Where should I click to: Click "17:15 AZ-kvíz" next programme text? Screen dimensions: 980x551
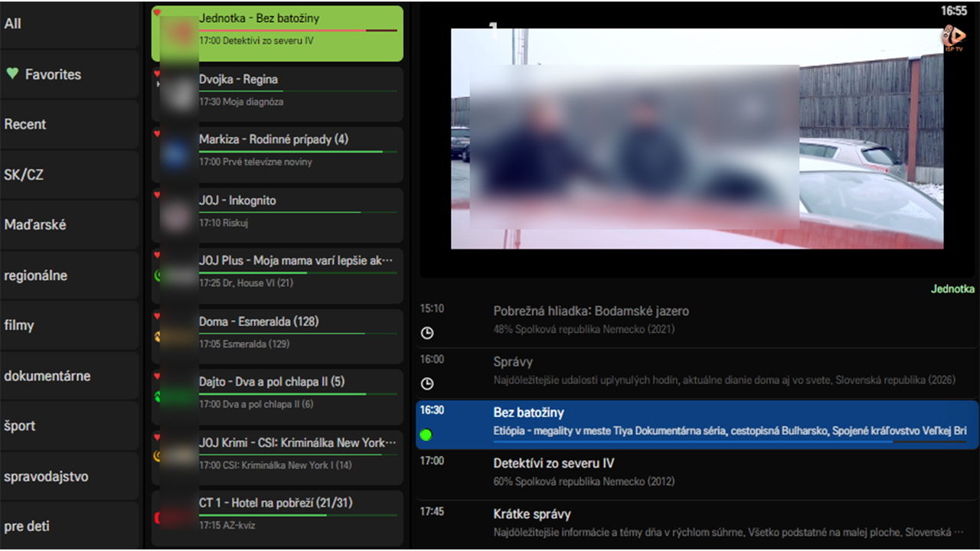[x=227, y=526]
